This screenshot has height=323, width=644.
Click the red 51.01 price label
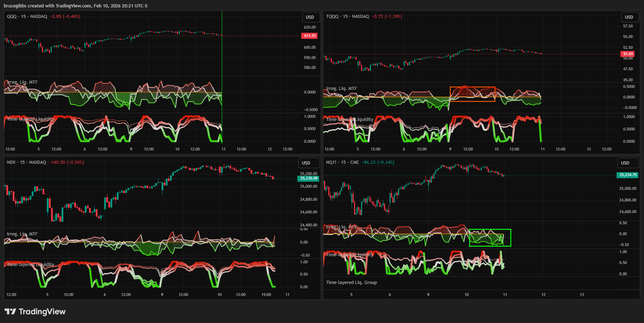click(628, 54)
